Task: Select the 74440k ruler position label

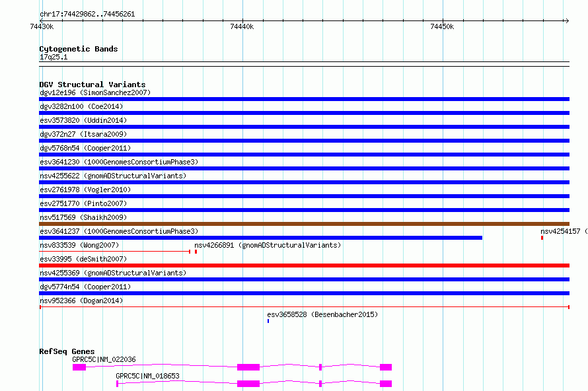Action: pyautogui.click(x=242, y=26)
